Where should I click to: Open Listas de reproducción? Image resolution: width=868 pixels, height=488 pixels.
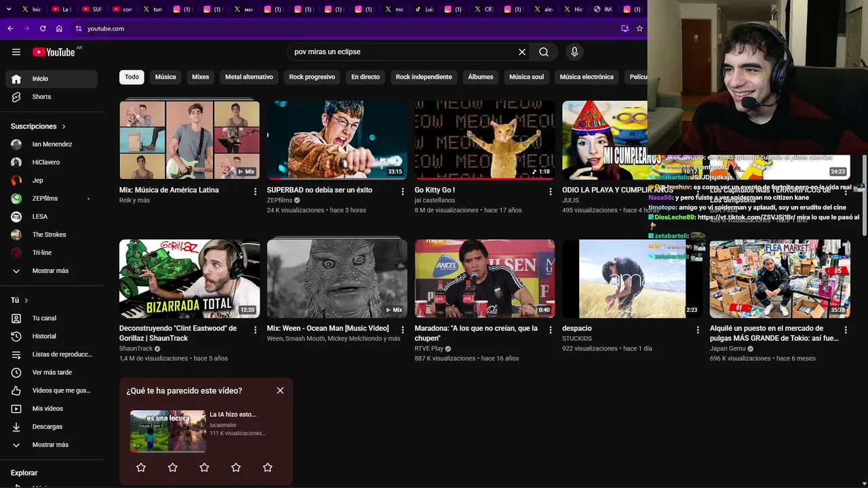tap(52, 354)
